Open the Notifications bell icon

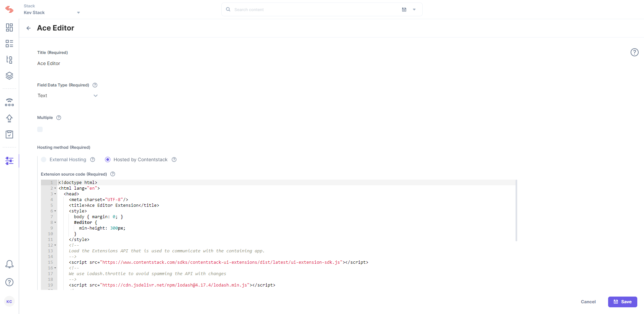click(9, 264)
